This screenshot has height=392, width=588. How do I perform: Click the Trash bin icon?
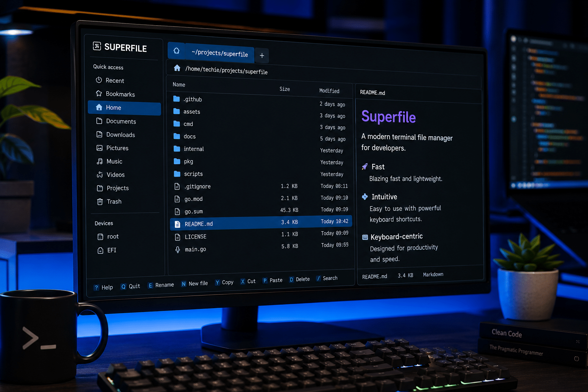pyautogui.click(x=100, y=201)
